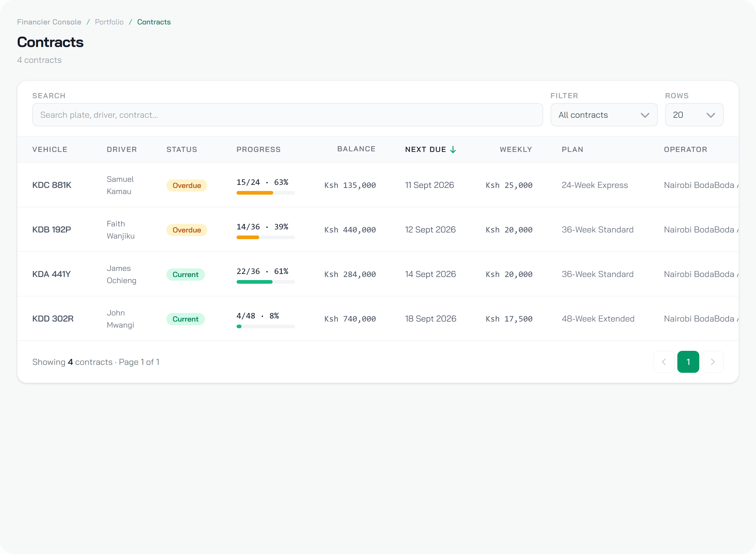Image resolution: width=756 pixels, height=554 pixels.
Task: Go to next page with right chevron
Action: (x=713, y=362)
